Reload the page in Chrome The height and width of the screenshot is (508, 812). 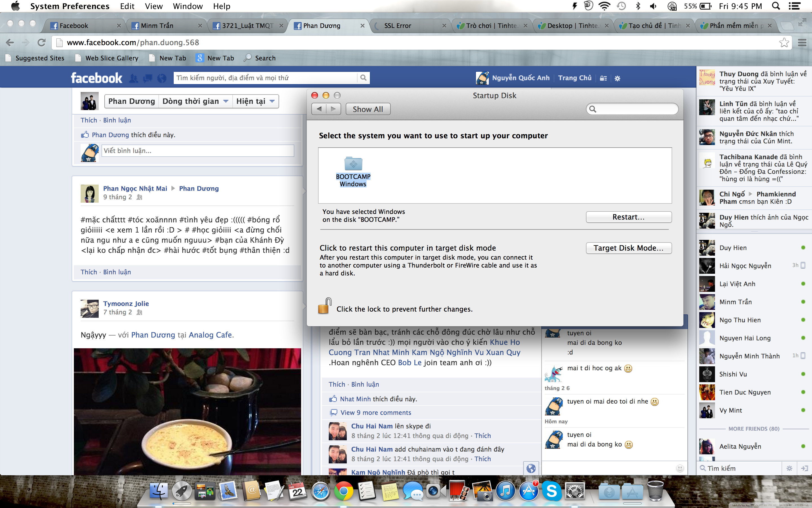click(x=41, y=43)
